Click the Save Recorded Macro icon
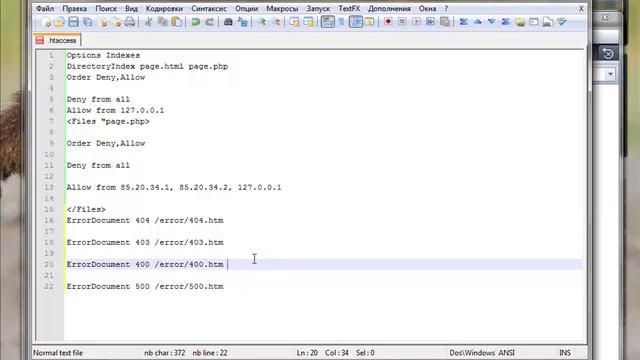The image size is (640, 360). (444, 22)
